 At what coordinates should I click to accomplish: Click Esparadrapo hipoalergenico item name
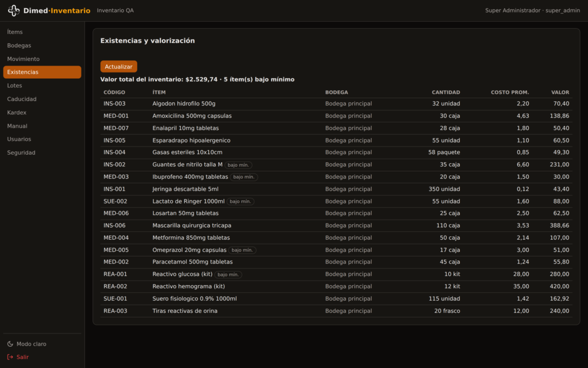(x=191, y=140)
